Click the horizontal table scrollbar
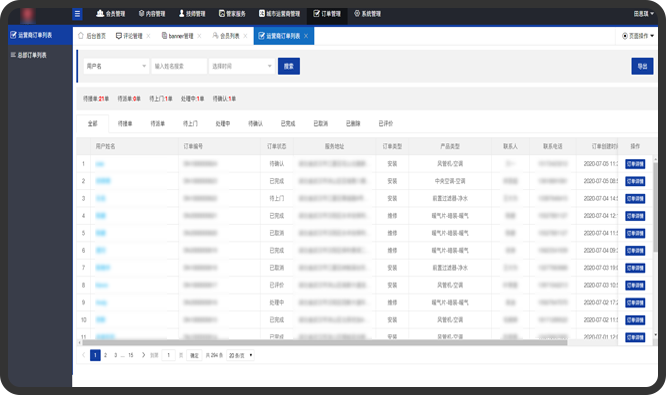The width and height of the screenshot is (666, 395). point(325,342)
